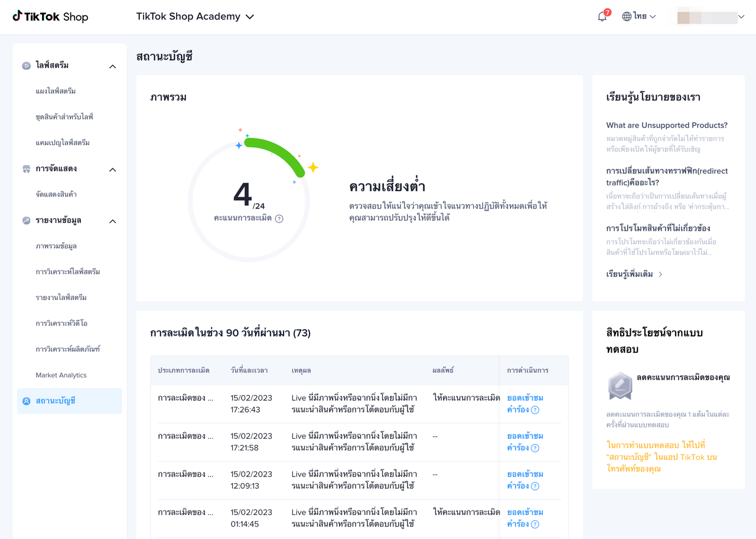Click the globe language icon
The image size is (756, 539).
(x=627, y=17)
